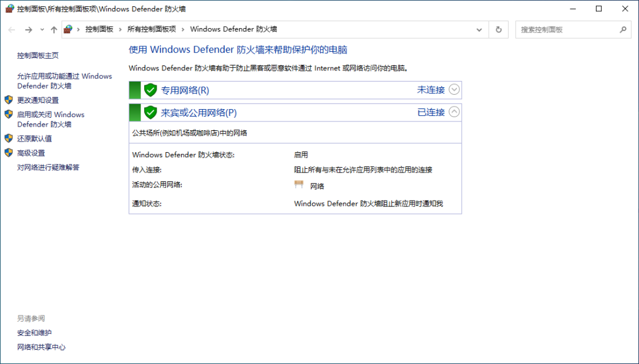Screen dimensions: 639x364
Task: Click the back navigation arrow
Action: 11,29
